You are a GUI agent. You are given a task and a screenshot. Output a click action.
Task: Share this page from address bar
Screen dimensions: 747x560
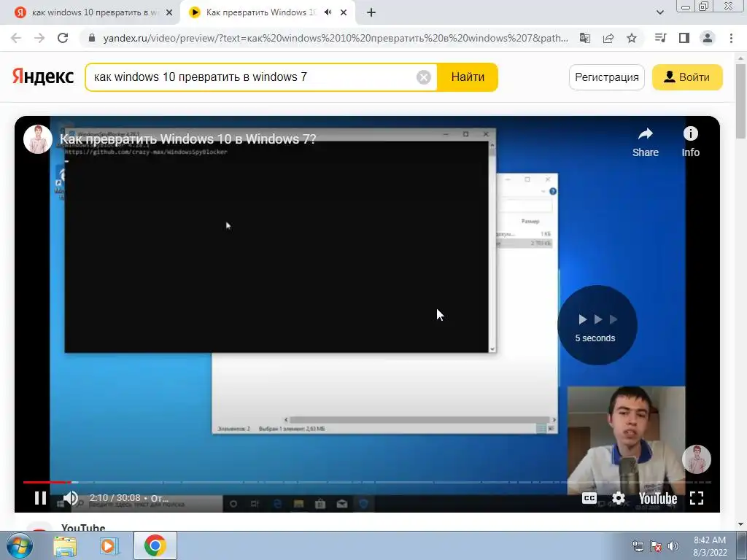click(608, 38)
